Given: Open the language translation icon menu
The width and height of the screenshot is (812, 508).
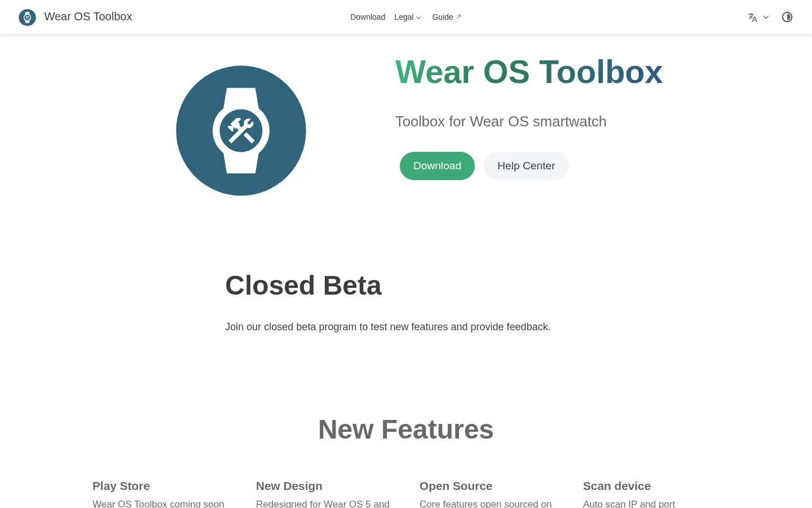Looking at the screenshot, I should 752,17.
